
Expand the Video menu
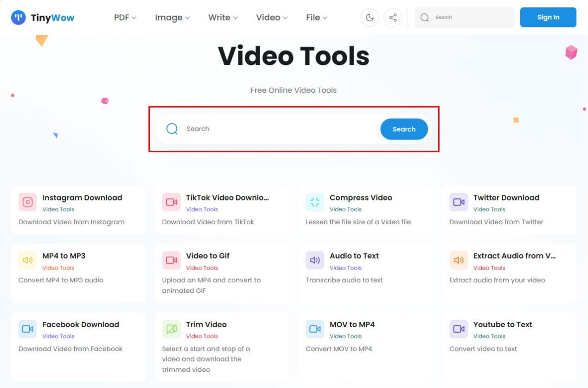[272, 18]
